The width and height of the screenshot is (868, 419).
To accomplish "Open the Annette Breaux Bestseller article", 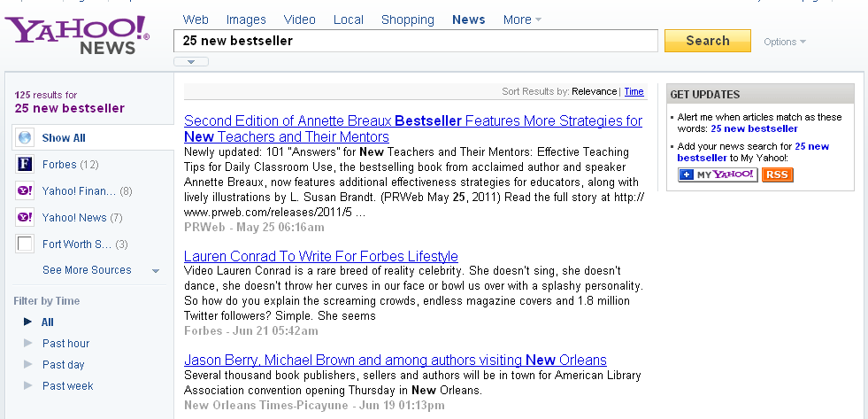I will point(413,128).
